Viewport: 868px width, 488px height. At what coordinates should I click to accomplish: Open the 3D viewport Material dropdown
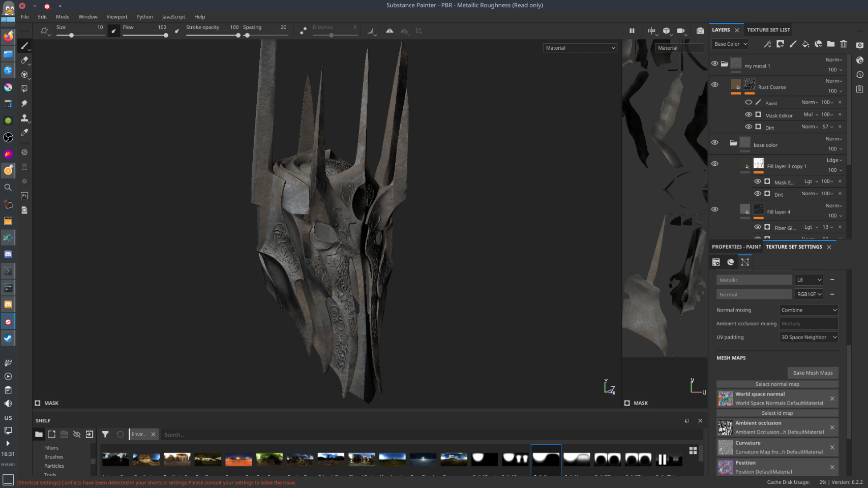point(580,48)
